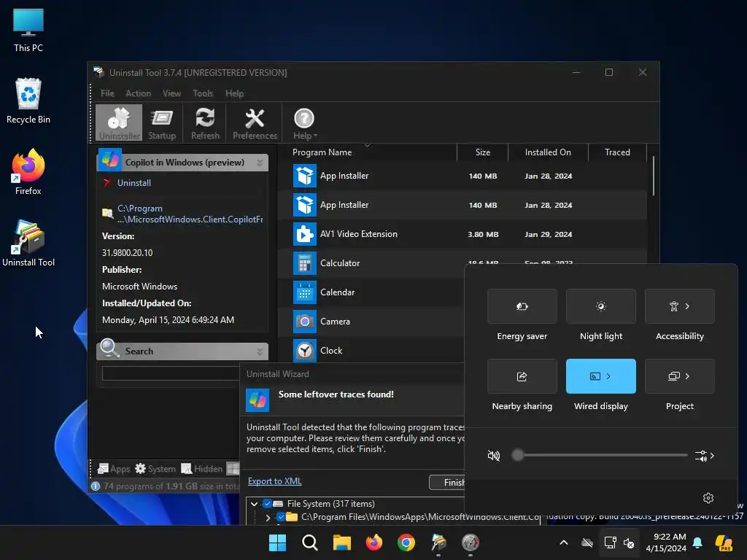Image resolution: width=747 pixels, height=560 pixels.
Task: Click the AV1 Video Extension icon
Action: 304,234
